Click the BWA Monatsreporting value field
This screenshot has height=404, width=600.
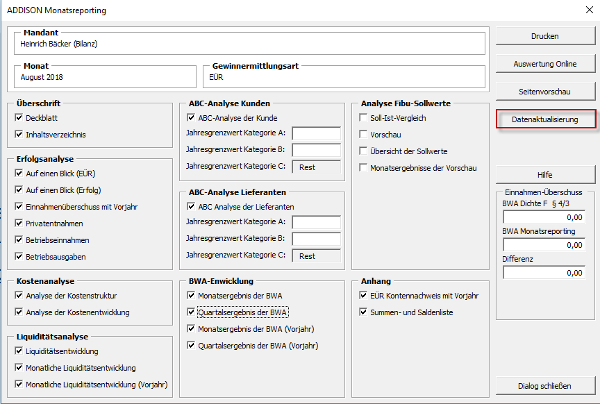tap(544, 245)
